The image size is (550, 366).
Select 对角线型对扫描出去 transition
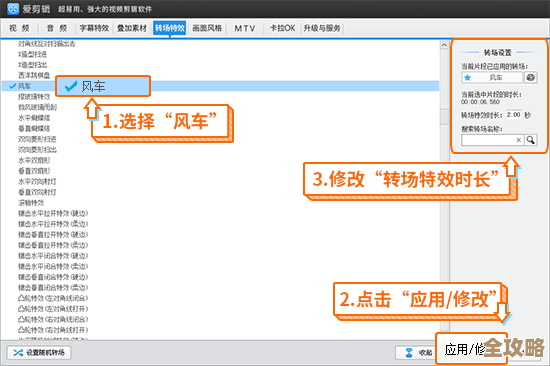pos(47,44)
